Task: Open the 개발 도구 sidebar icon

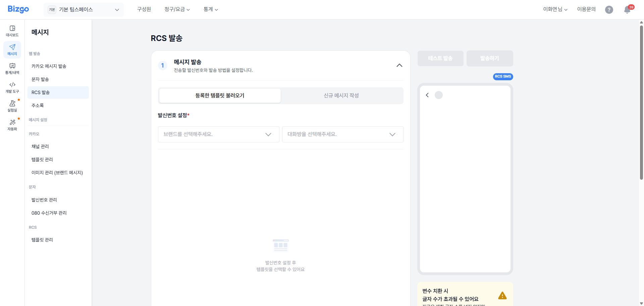Action: pos(12,88)
